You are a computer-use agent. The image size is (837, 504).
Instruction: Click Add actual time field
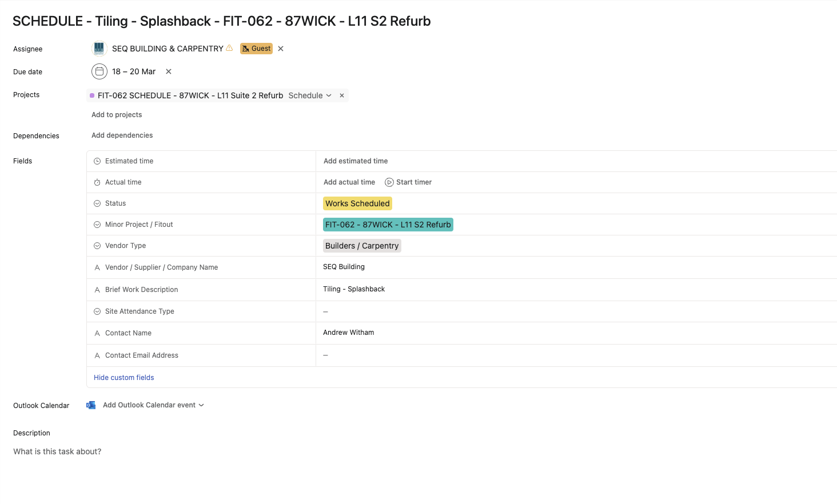click(x=349, y=182)
